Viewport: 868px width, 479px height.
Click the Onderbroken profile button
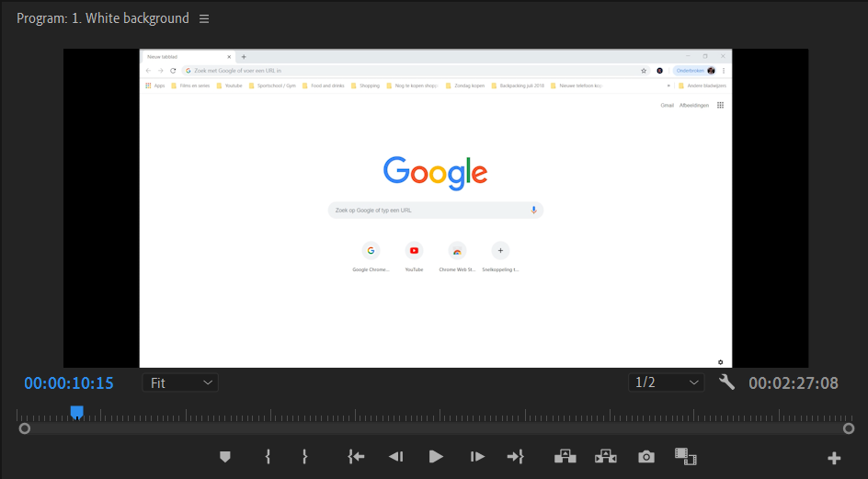coord(695,71)
